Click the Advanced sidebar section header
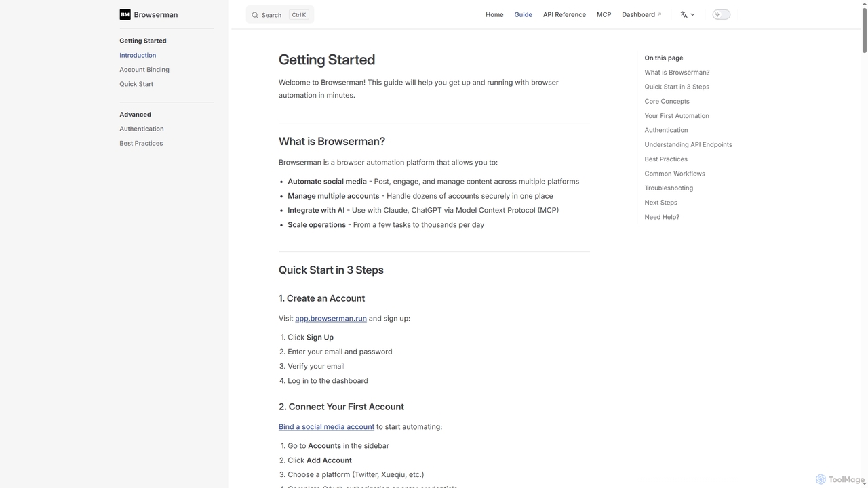This screenshot has height=488, width=868. [x=135, y=115]
